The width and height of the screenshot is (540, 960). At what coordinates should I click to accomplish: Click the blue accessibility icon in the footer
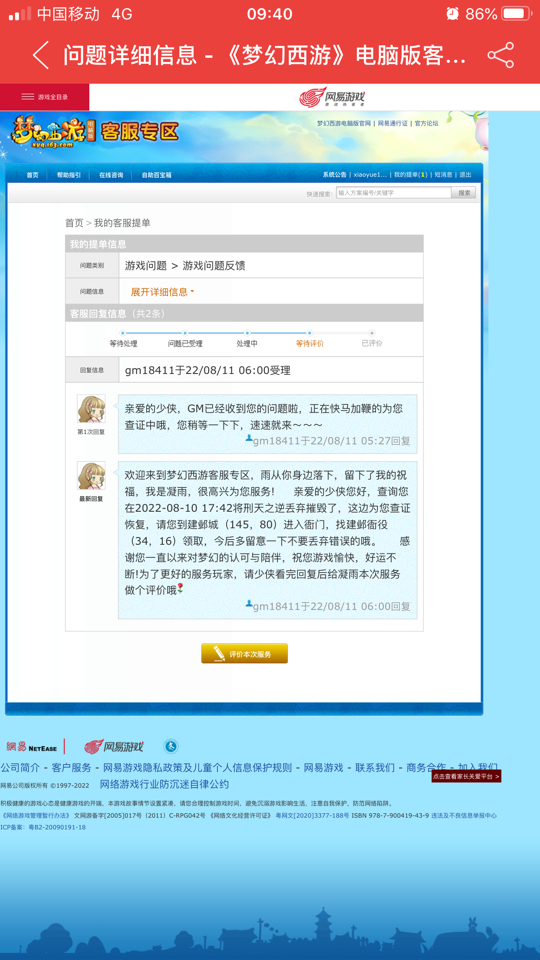pos(171,746)
